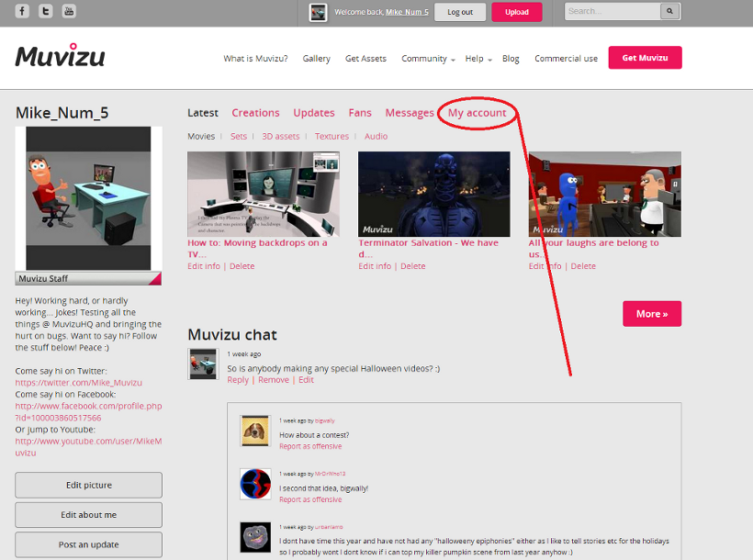Click the search magnifier button
753x560 pixels.
click(x=670, y=11)
